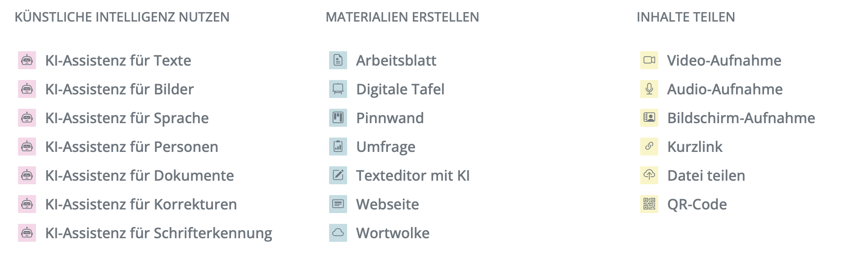
Task: Click the Kurzlink chain icon
Action: (x=649, y=147)
